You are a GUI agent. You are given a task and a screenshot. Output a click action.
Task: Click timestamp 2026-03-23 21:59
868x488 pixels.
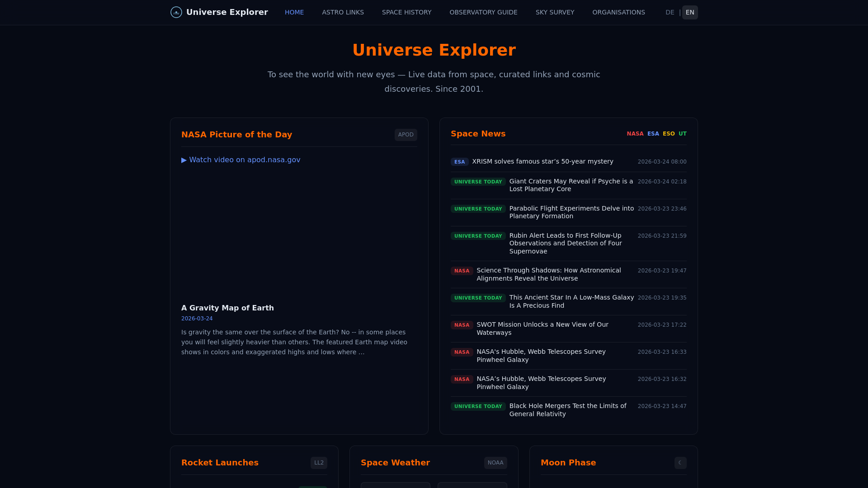(x=662, y=236)
